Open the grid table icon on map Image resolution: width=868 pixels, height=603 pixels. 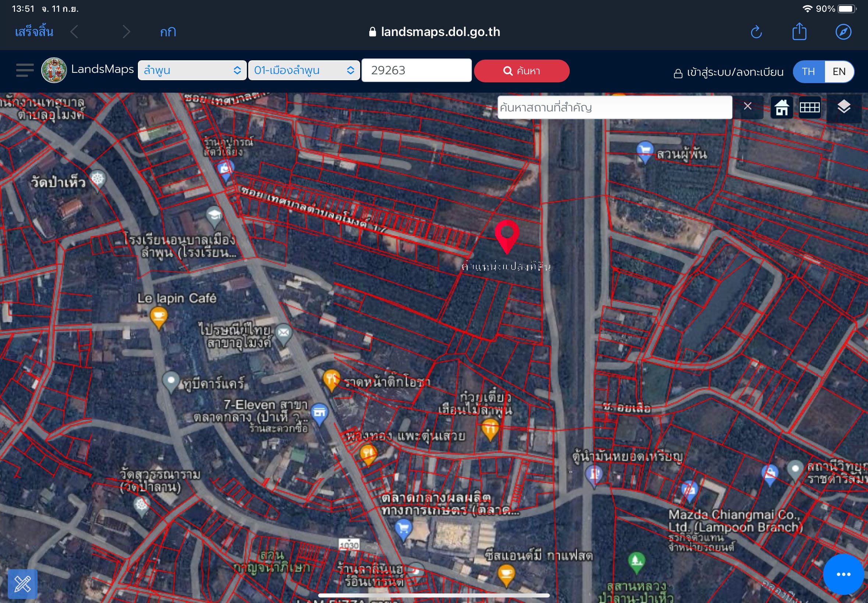pos(810,107)
